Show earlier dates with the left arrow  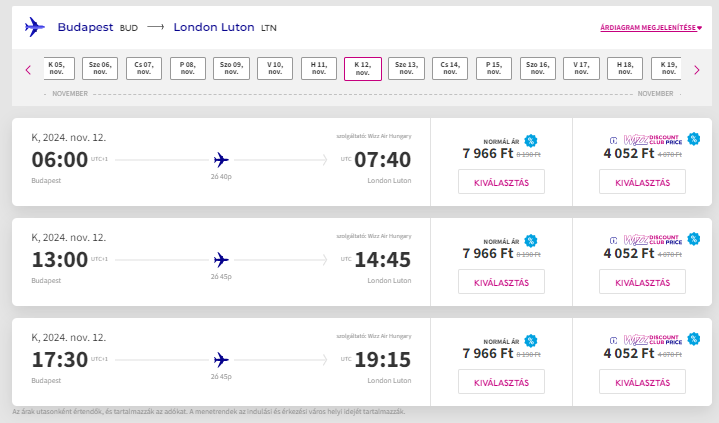[x=28, y=70]
